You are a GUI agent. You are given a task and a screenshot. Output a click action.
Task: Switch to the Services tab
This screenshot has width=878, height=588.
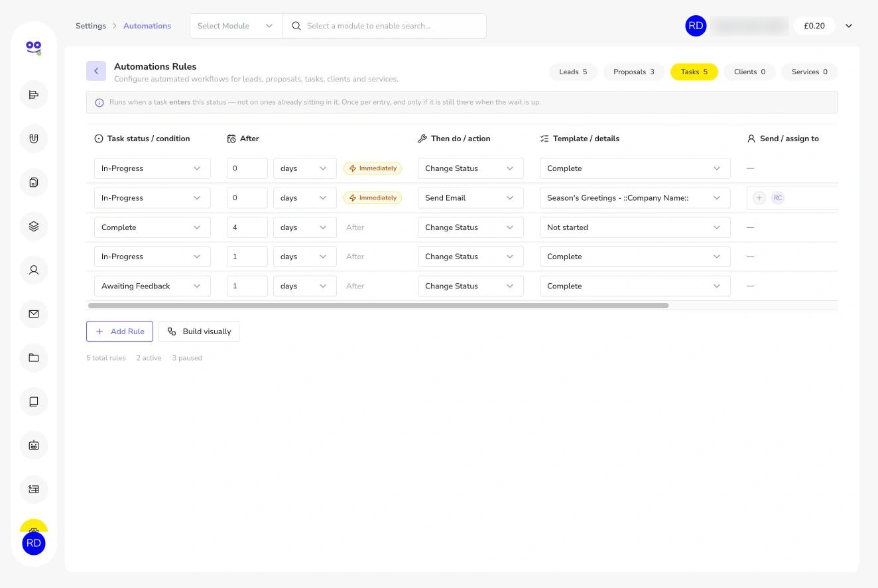click(810, 72)
